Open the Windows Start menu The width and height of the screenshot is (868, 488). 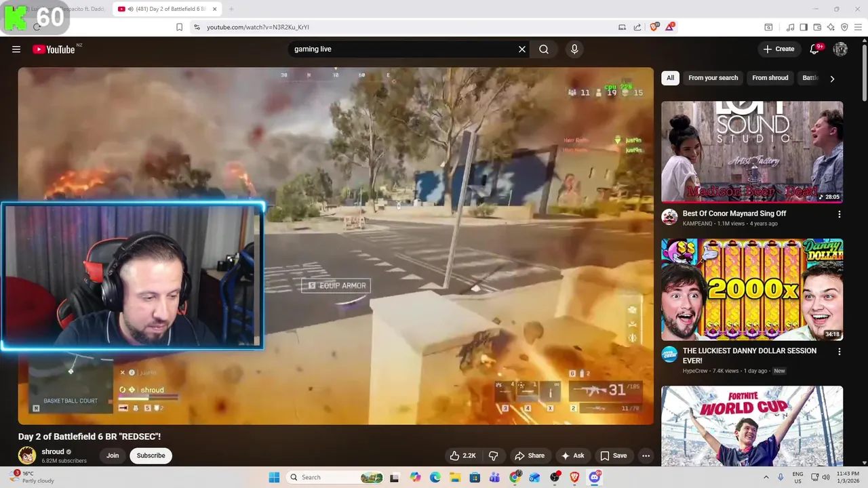[274, 477]
